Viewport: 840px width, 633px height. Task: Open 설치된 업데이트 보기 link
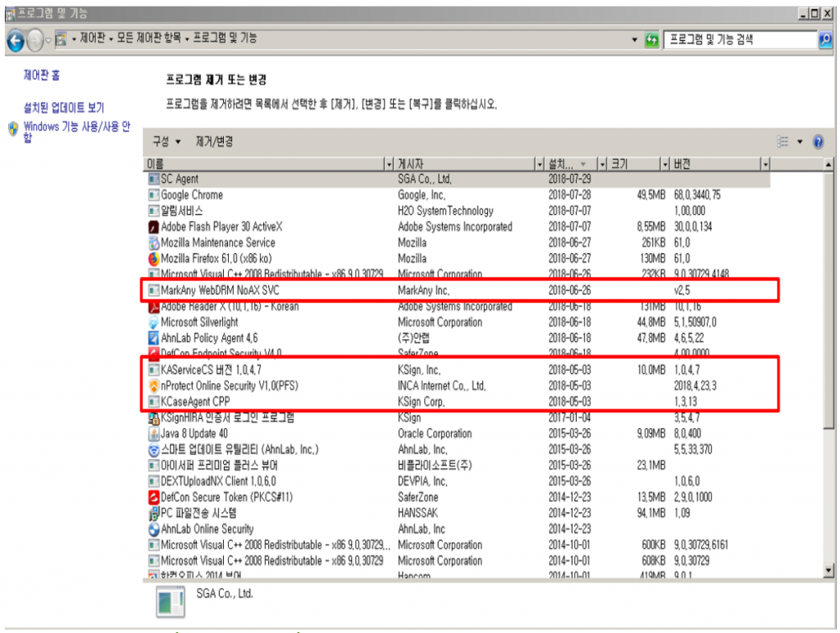coord(64,107)
